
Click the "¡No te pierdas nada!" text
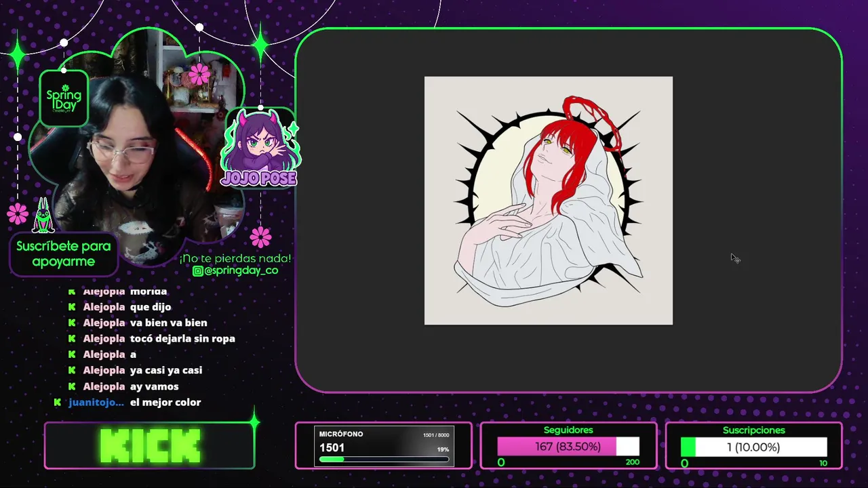click(235, 258)
